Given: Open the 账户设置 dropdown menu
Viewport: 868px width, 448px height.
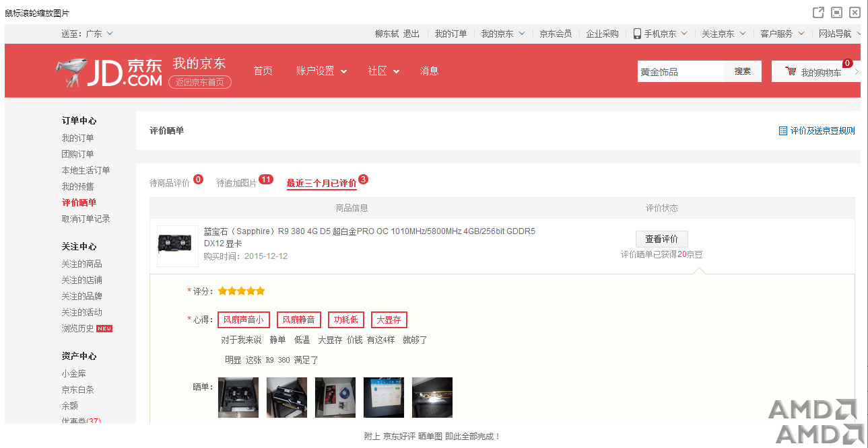Looking at the screenshot, I should tap(321, 71).
